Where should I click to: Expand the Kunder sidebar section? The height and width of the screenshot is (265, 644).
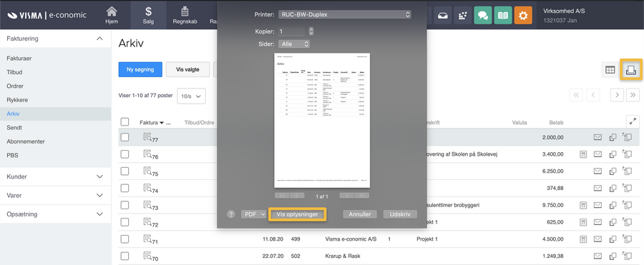pos(55,176)
